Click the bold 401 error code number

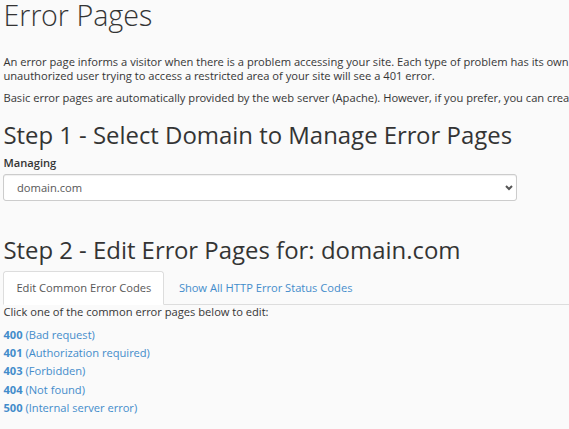(13, 353)
